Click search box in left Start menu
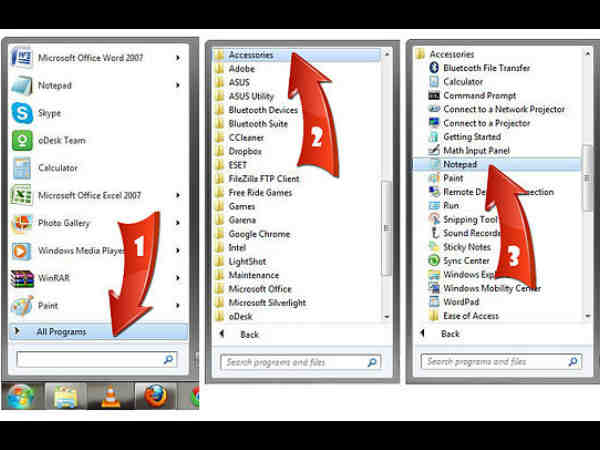Screen dimensions: 600x450 click(x=96, y=360)
